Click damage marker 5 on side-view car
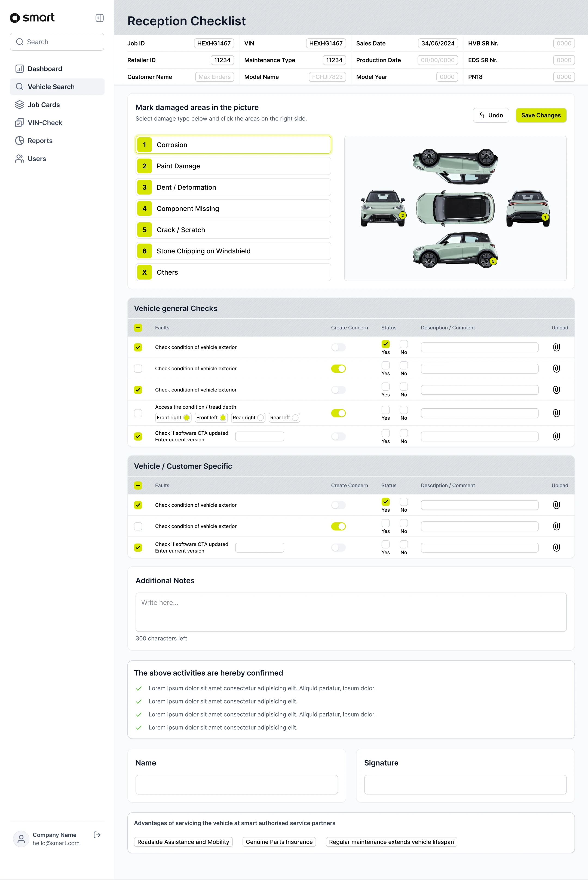The height and width of the screenshot is (880, 588). 493,261
